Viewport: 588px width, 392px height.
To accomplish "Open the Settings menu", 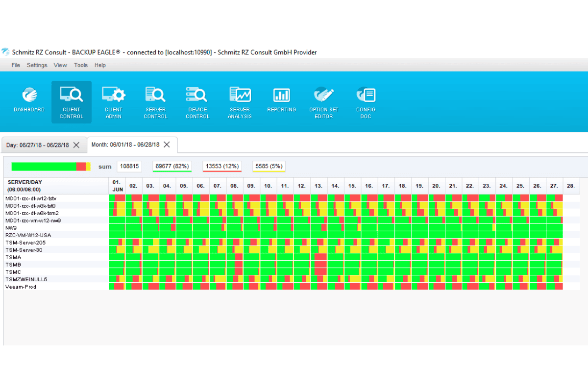I will click(37, 65).
